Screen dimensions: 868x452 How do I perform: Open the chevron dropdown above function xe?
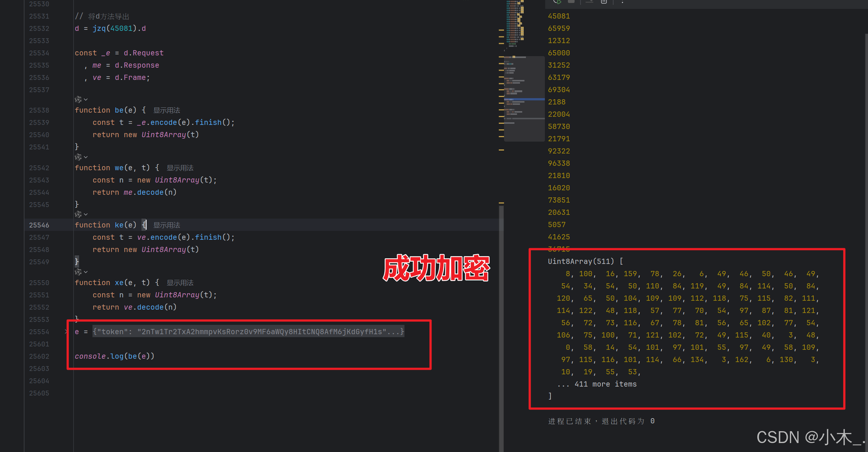[86, 272]
